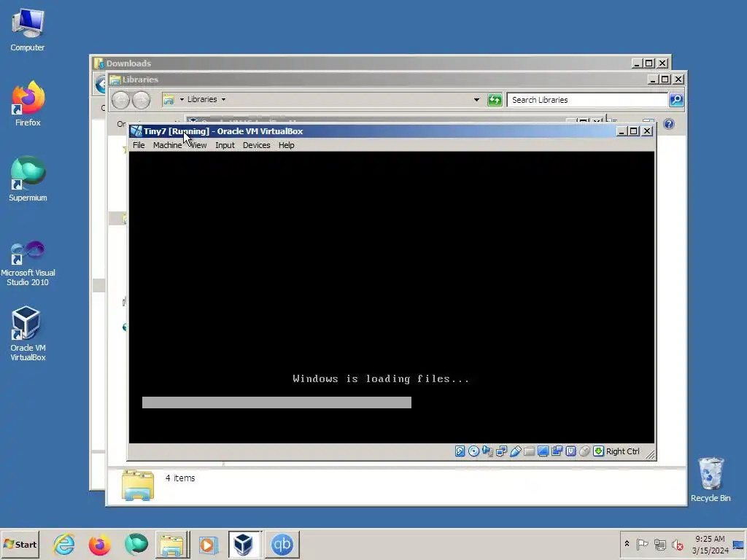The image size is (747, 560).
Task: Click the hard disk activity indicator icon
Action: tap(460, 451)
